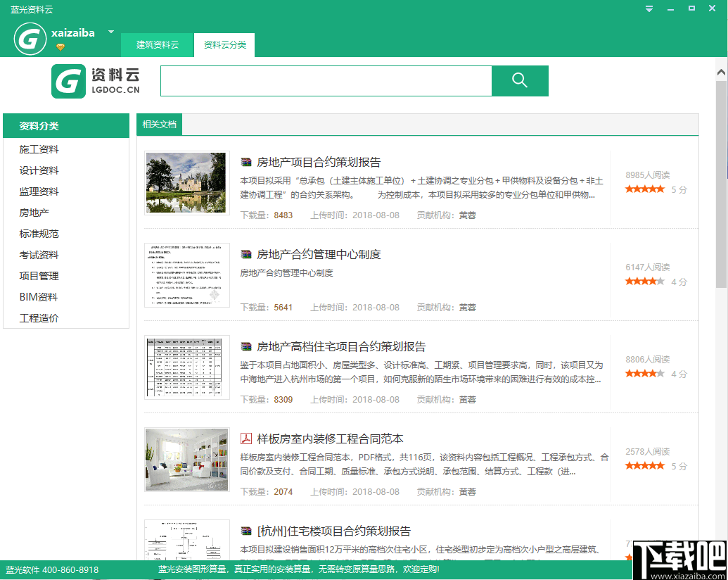
Task: Select the 标准规范 category in the sidebar
Action: coord(38,233)
